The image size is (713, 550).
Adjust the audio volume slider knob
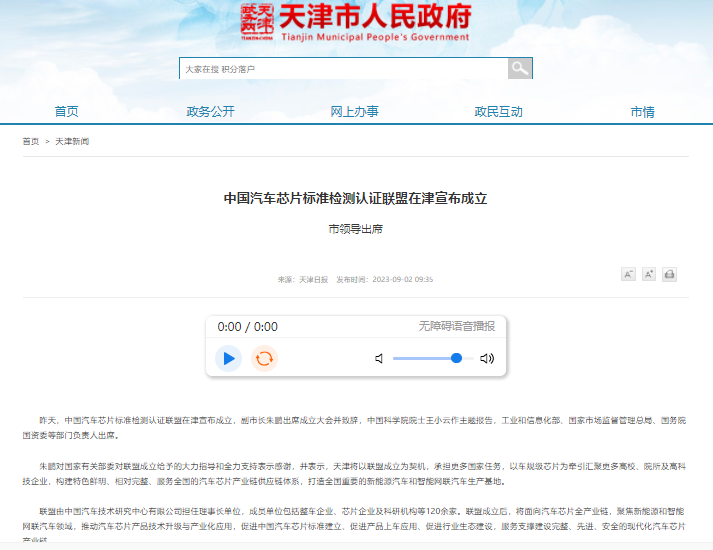[456, 358]
